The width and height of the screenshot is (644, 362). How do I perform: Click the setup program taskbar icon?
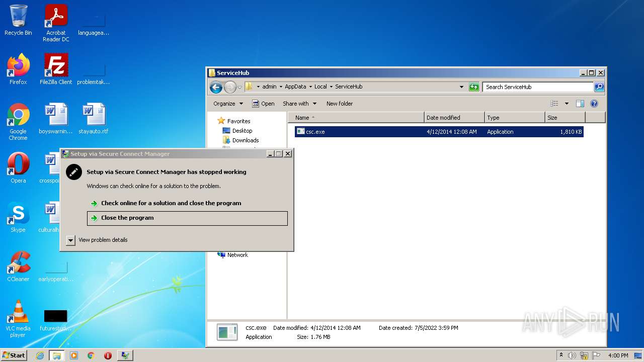point(125,355)
